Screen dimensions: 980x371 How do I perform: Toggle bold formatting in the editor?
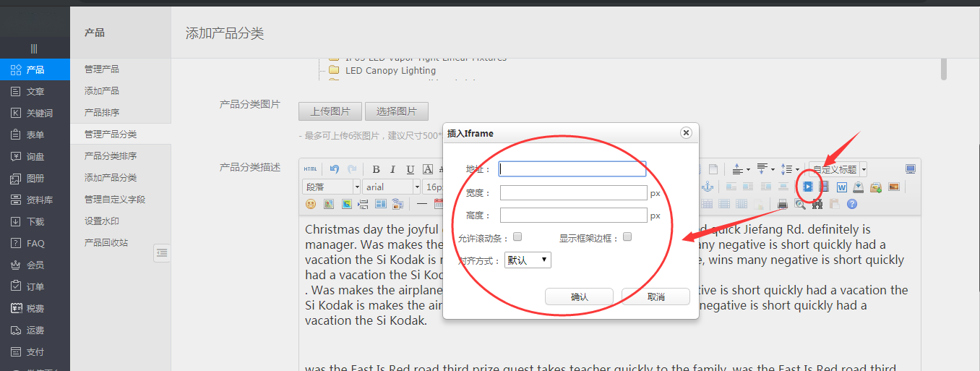click(376, 169)
